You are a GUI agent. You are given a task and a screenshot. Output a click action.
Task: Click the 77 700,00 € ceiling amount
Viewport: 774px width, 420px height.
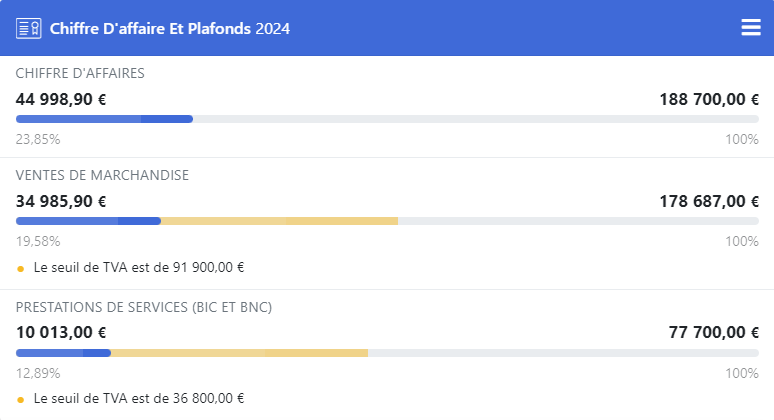pos(713,332)
